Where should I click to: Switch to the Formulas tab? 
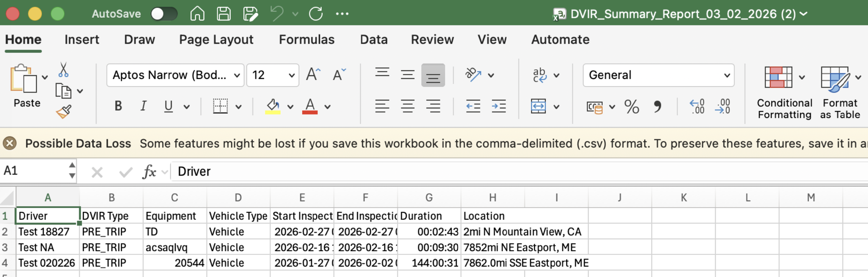(x=306, y=39)
